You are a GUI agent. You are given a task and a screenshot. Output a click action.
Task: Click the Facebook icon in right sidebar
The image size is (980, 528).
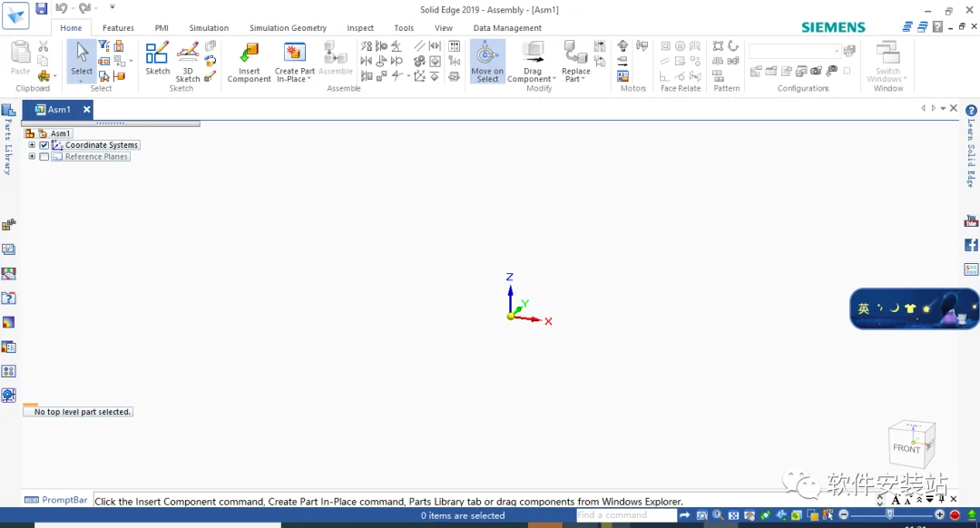click(971, 245)
